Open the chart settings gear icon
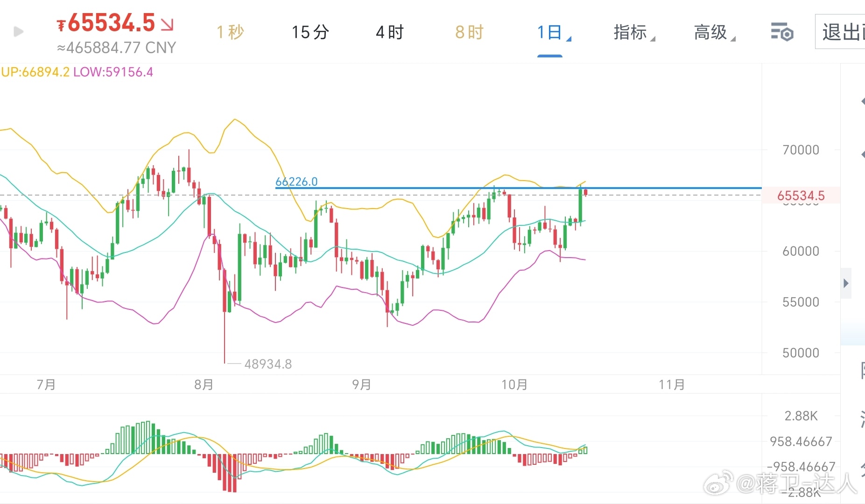Screen dimensions: 865x504 click(x=782, y=32)
